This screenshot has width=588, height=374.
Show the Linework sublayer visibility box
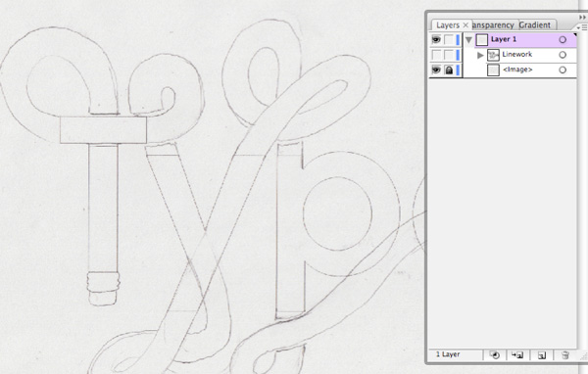click(436, 55)
